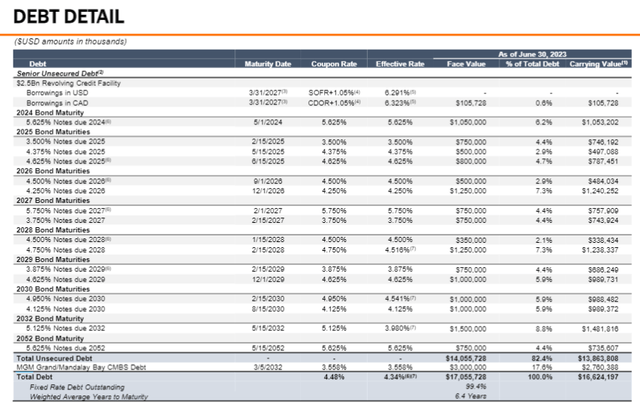Select '4.625% Notes due 2029' row label
640x402 pixels.
coord(65,280)
